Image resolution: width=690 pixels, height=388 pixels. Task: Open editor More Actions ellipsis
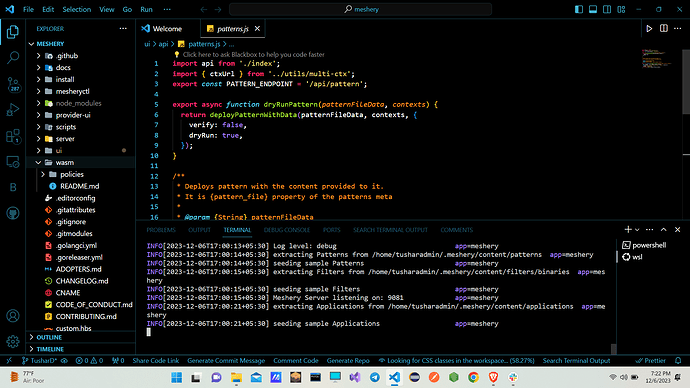678,29
